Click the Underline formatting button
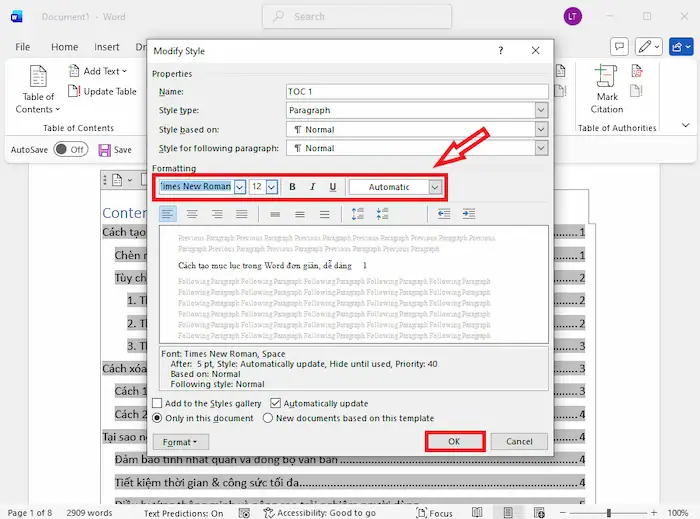700x519 pixels. point(333,187)
